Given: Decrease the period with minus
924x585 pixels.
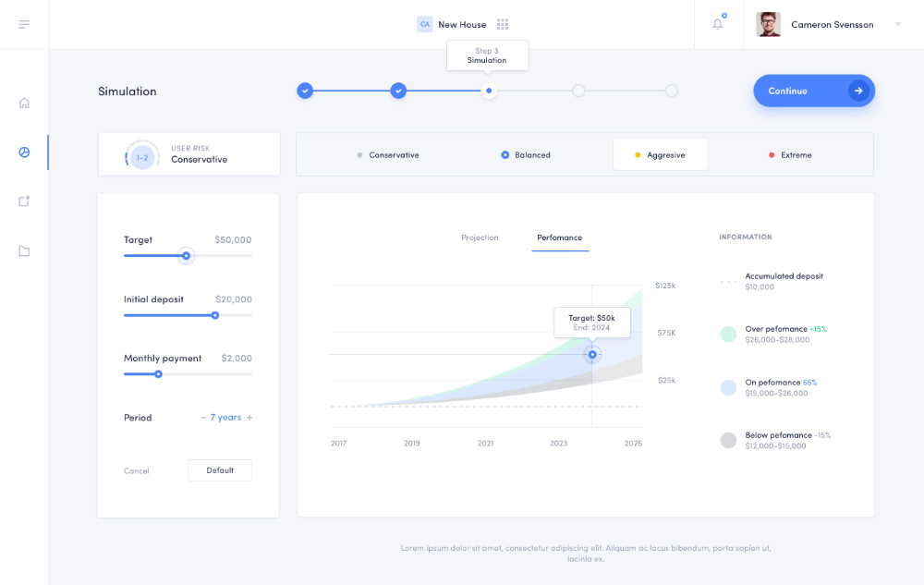Looking at the screenshot, I should pos(203,418).
